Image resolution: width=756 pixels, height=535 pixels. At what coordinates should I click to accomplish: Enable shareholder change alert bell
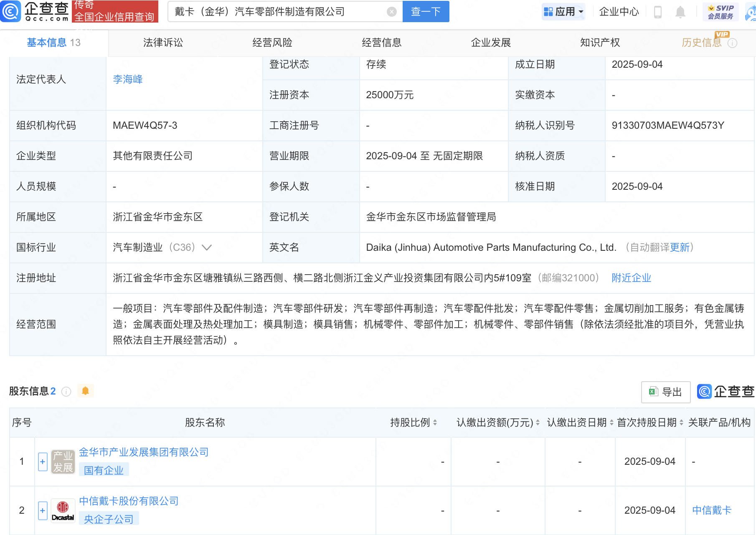pyautogui.click(x=86, y=391)
